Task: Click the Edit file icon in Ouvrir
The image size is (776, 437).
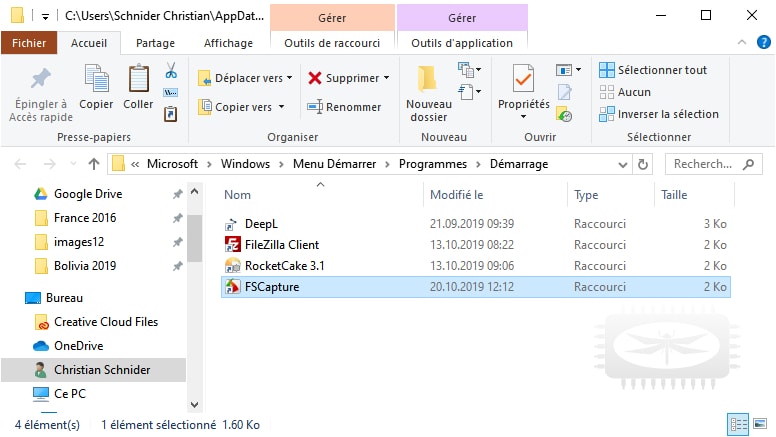Action: pos(565,92)
